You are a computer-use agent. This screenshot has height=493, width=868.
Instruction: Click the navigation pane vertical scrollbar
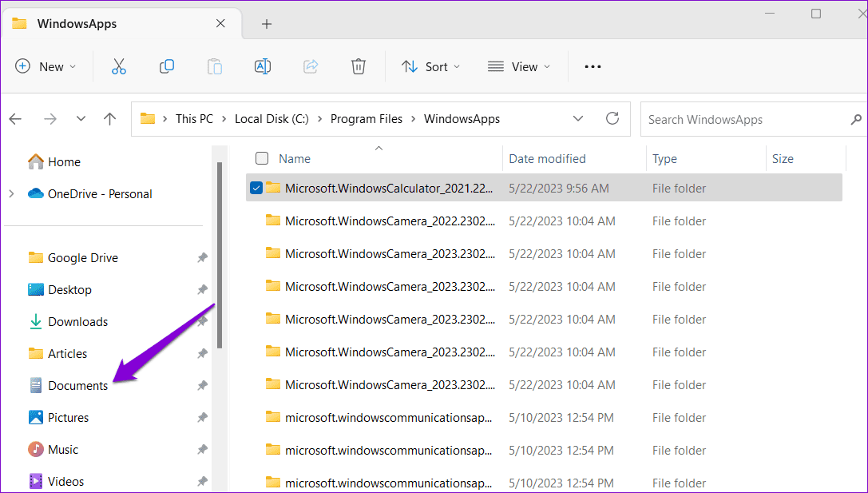(x=220, y=255)
